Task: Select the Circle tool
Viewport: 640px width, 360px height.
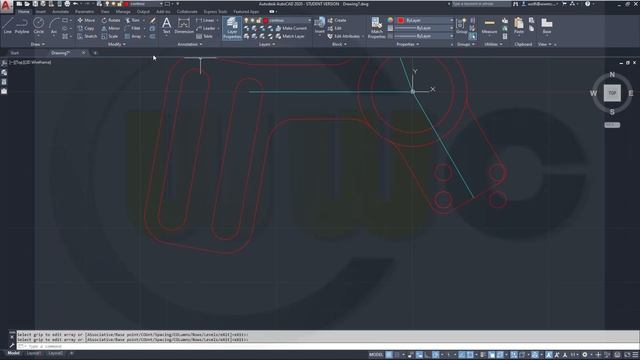Action: (x=38, y=26)
